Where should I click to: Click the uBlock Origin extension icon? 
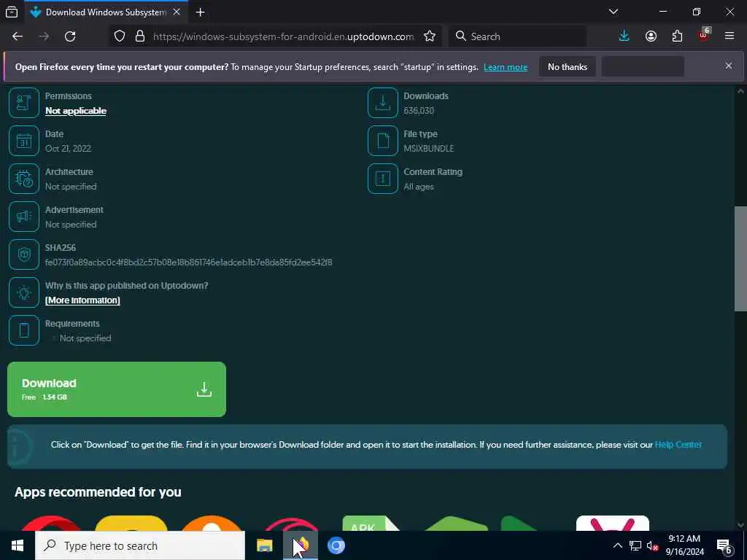(x=704, y=35)
